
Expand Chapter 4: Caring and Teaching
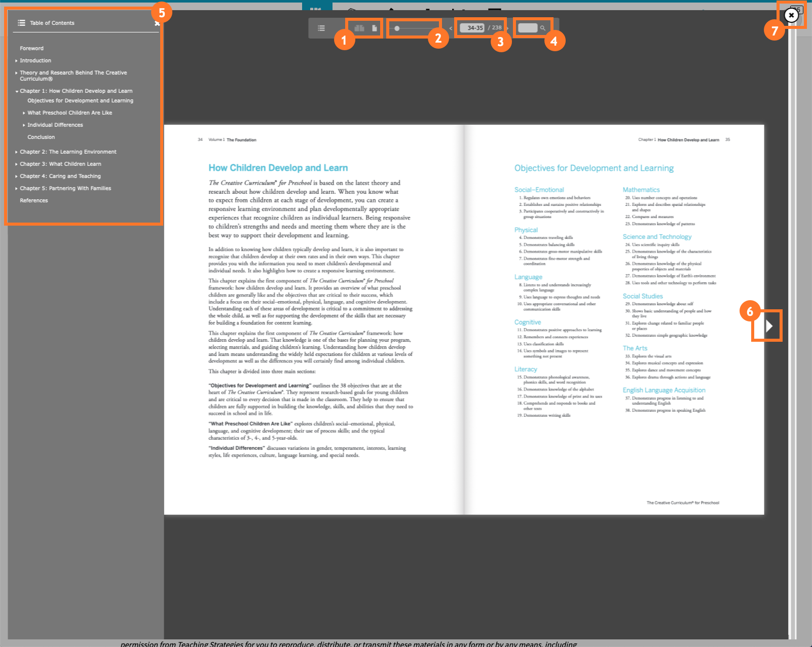point(16,176)
